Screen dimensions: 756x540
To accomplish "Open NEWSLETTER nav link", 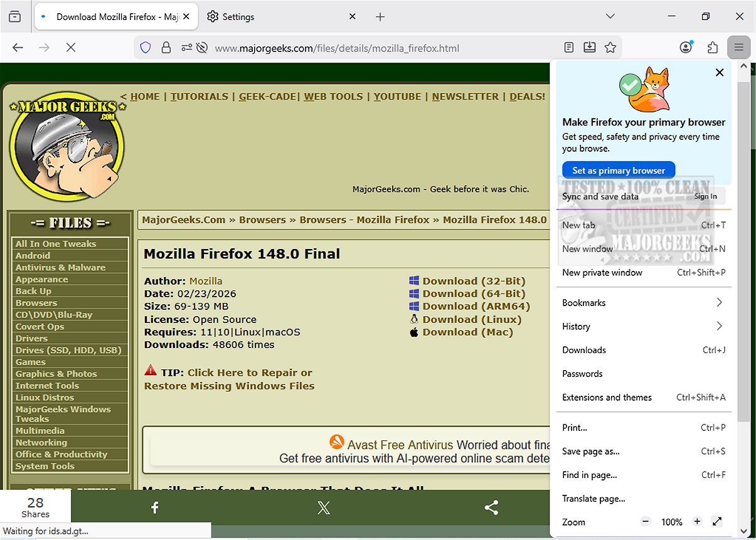I will 466,97.
